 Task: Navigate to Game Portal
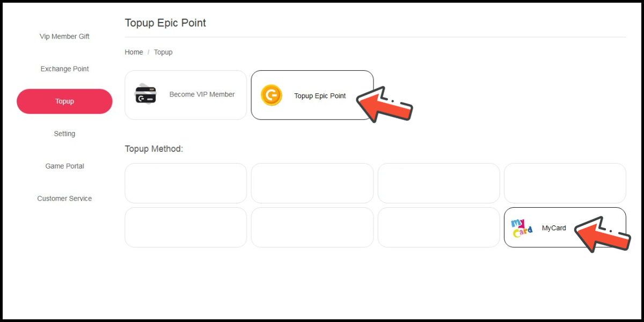tap(64, 166)
